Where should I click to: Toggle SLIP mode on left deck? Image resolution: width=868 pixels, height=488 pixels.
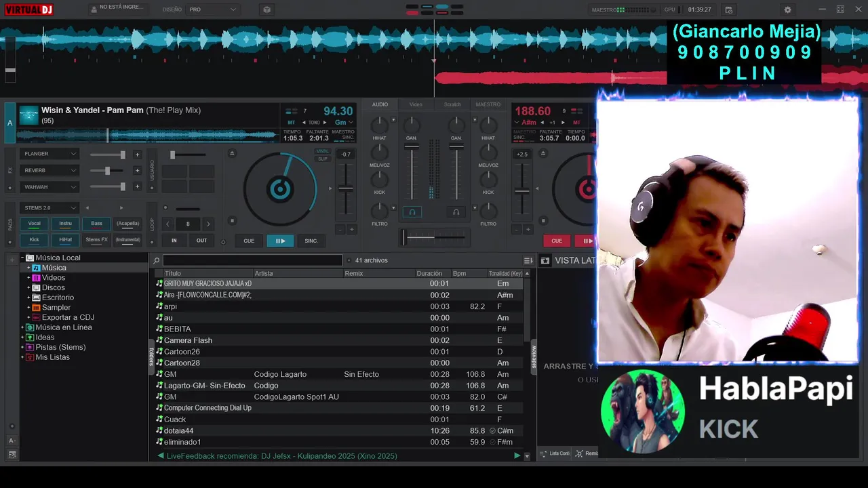[x=323, y=159]
